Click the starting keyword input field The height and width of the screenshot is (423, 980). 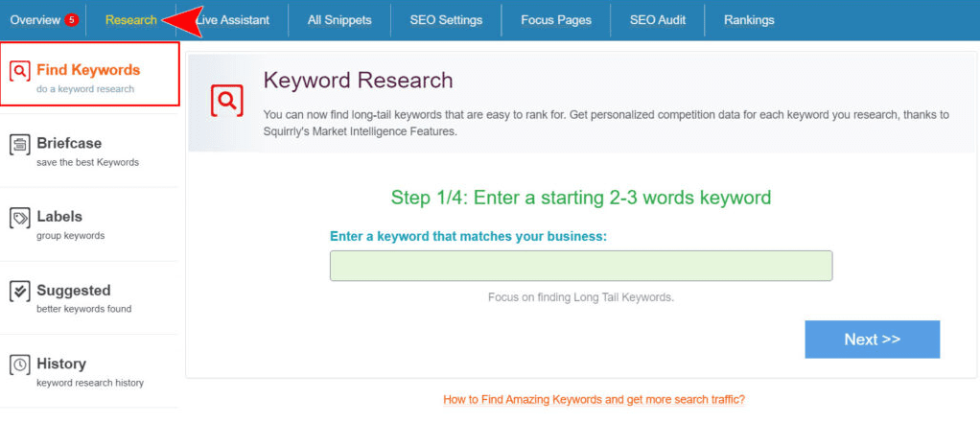tap(581, 266)
